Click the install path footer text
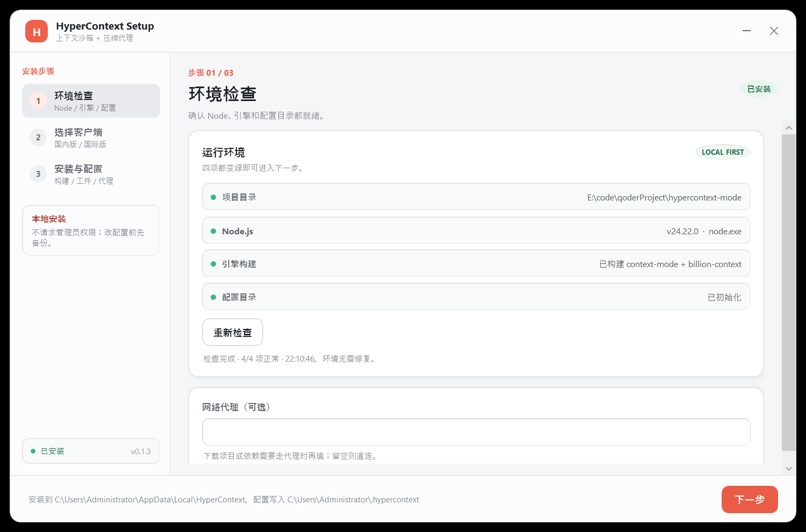This screenshot has height=532, width=806. (224, 500)
